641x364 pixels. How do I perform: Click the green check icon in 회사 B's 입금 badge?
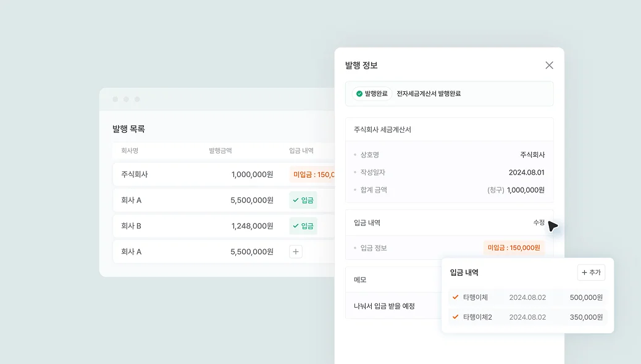297,226
